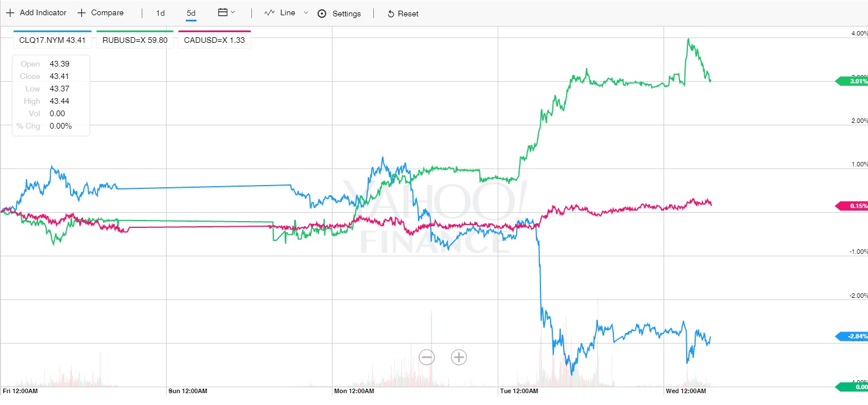The width and height of the screenshot is (868, 405).
Task: Click the green 3.01% price tag
Action: (x=852, y=81)
